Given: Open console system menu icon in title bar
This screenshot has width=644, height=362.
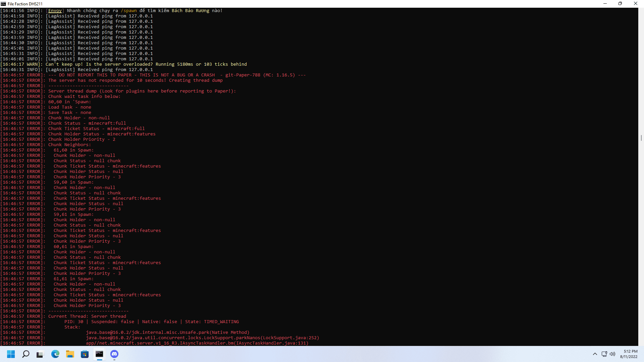Looking at the screenshot, I should [3, 4].
